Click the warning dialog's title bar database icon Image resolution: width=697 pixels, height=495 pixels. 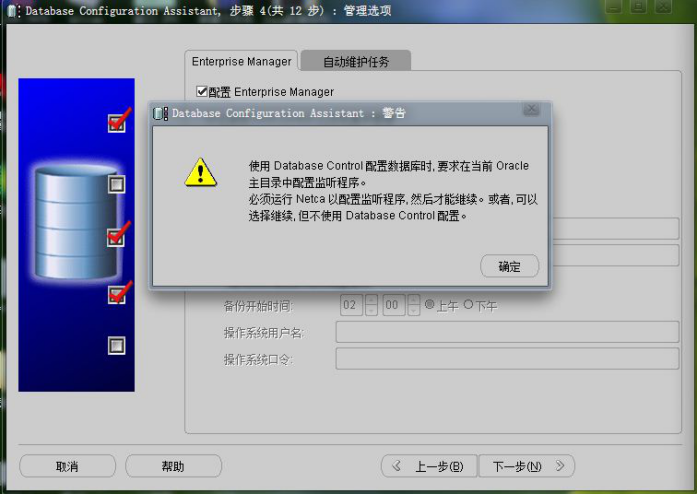click(x=160, y=113)
